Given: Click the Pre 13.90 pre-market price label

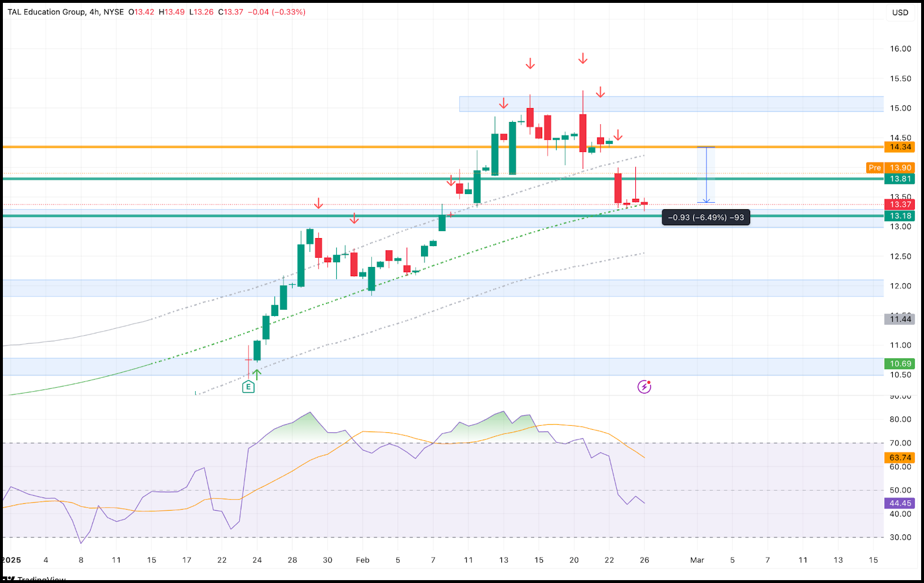Looking at the screenshot, I should coord(891,168).
